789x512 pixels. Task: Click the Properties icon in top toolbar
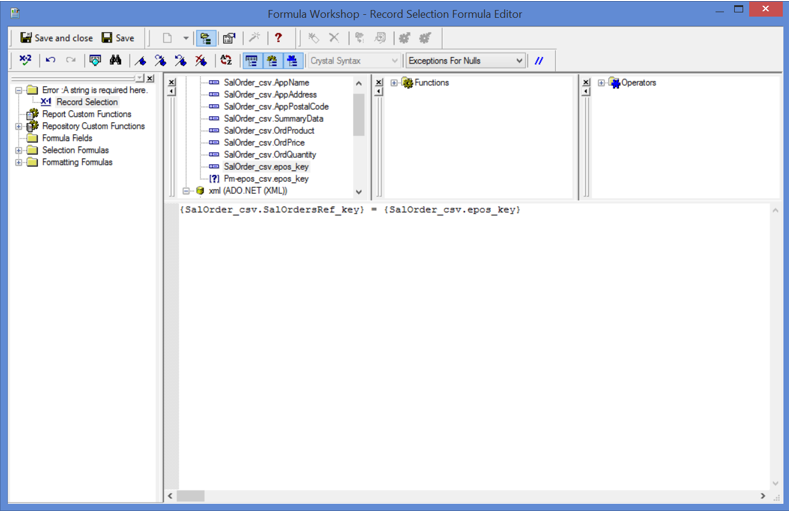(x=229, y=38)
